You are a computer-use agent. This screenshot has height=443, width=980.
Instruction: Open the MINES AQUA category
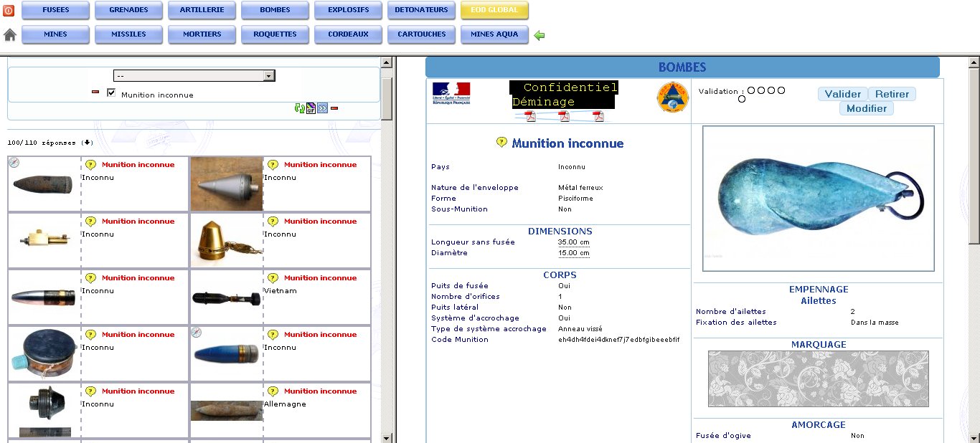coord(494,34)
